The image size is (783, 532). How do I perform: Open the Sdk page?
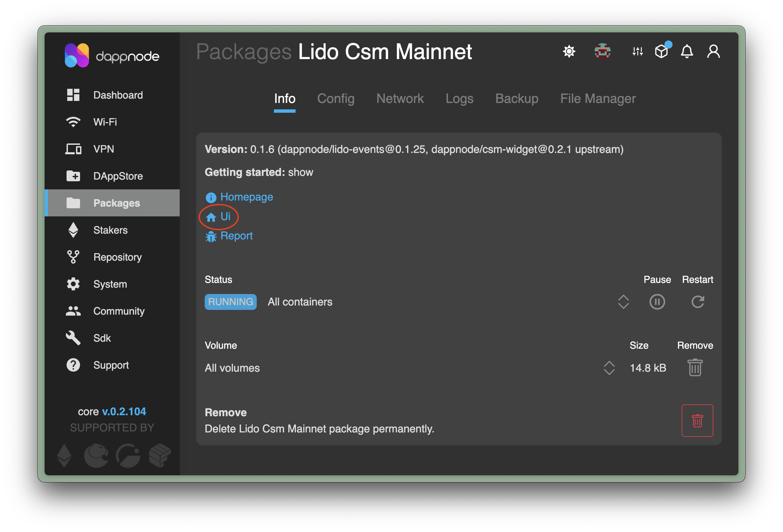(112, 338)
